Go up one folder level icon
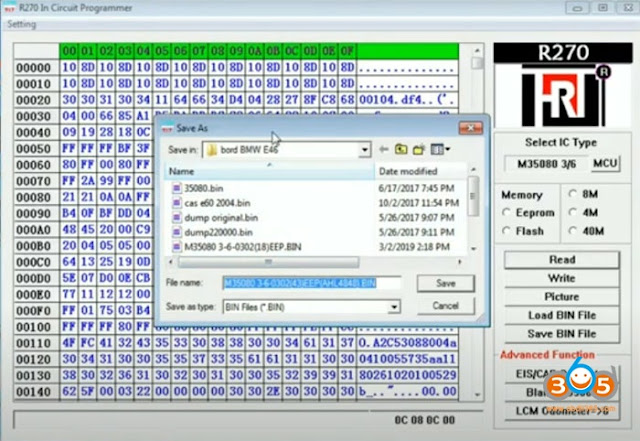The height and width of the screenshot is (441, 640). click(x=401, y=149)
